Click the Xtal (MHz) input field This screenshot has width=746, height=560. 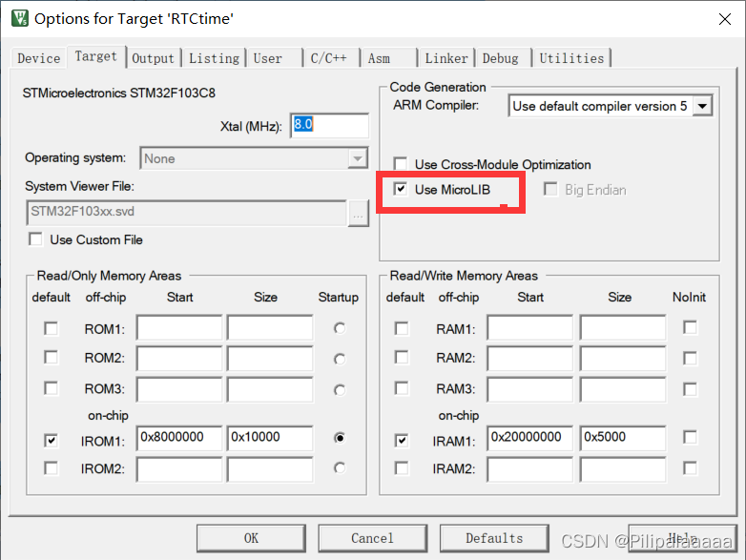coord(329,125)
